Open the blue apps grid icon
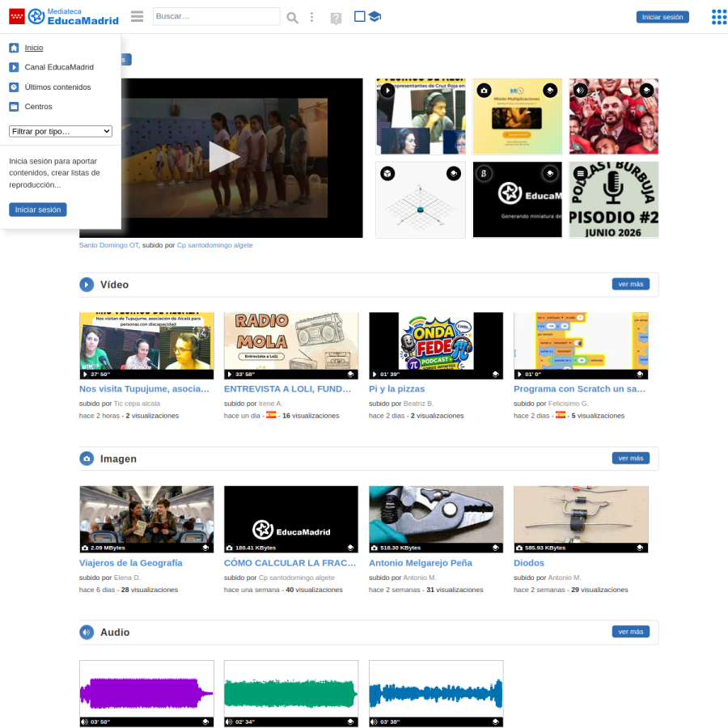 tap(719, 17)
